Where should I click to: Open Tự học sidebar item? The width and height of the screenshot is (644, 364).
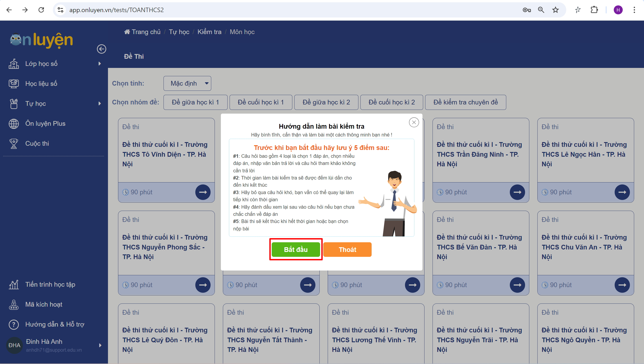(35, 104)
